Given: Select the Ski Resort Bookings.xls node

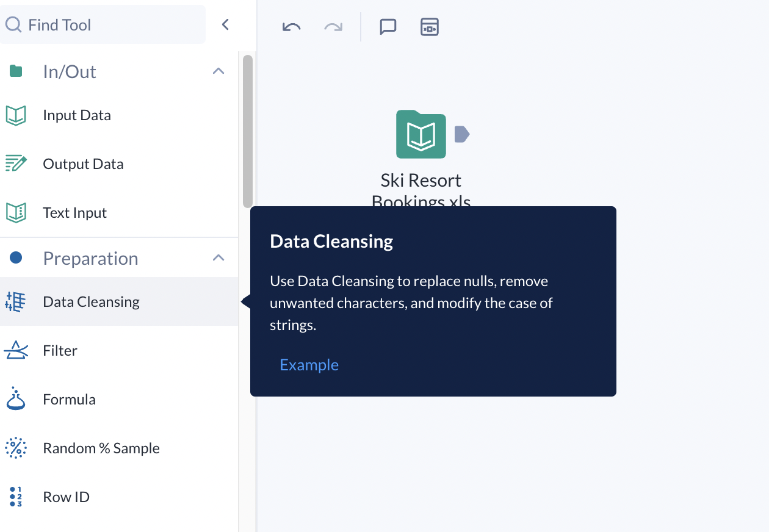Looking at the screenshot, I should pyautogui.click(x=421, y=134).
